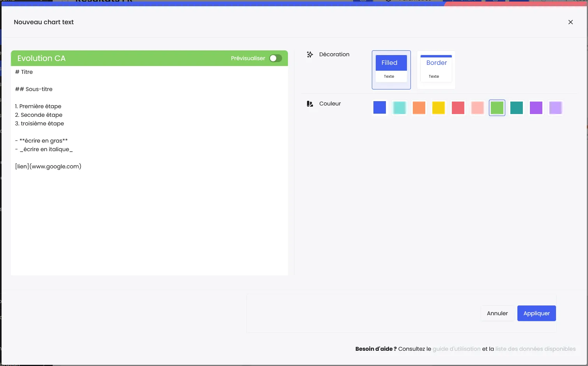Click the Couleur label
588x366 pixels.
click(x=330, y=104)
